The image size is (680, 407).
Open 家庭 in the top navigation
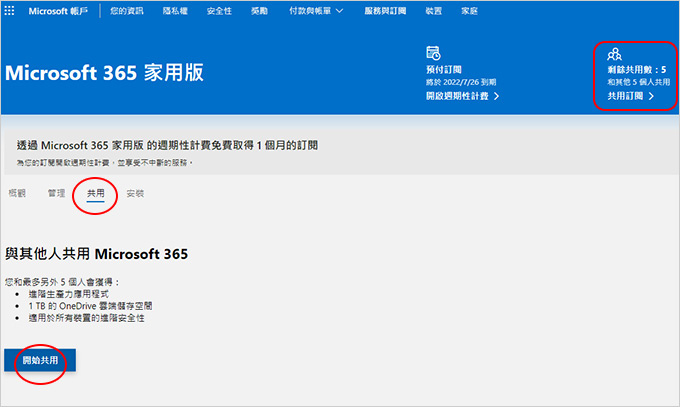[469, 11]
